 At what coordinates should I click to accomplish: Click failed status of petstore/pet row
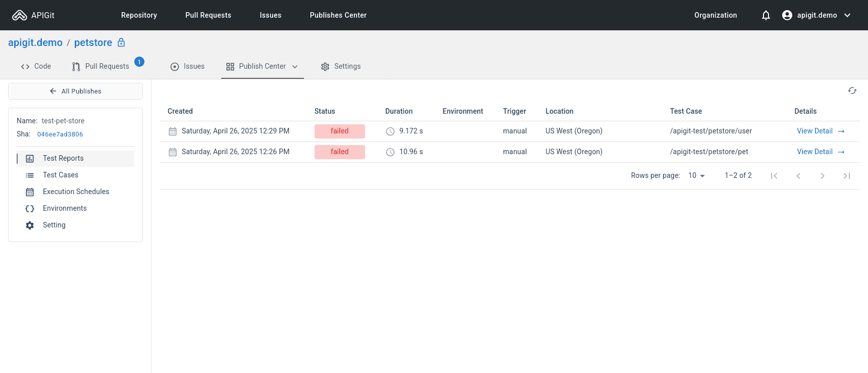coord(340,152)
